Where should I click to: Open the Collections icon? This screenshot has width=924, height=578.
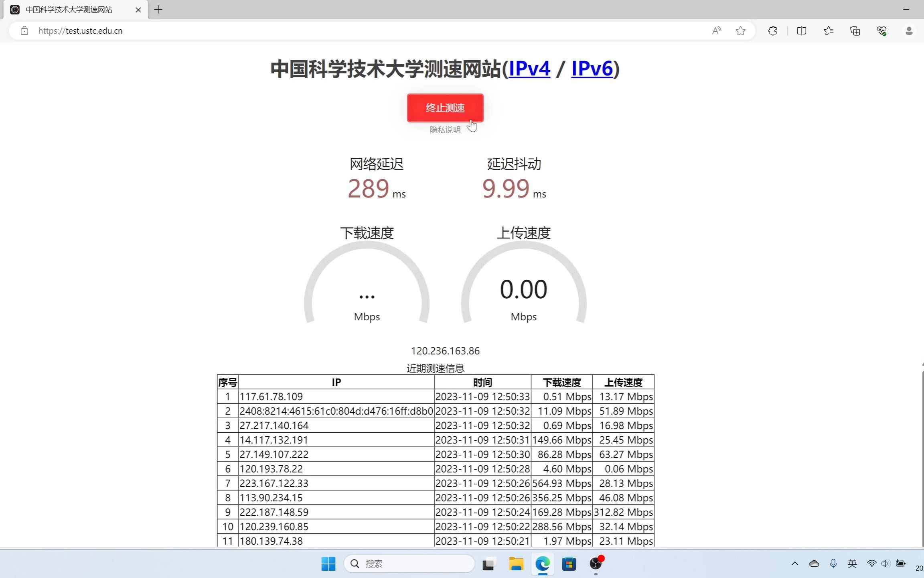click(855, 31)
